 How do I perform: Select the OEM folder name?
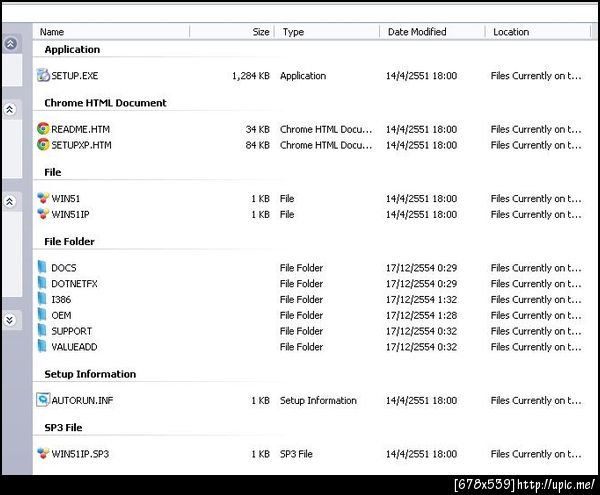61,315
